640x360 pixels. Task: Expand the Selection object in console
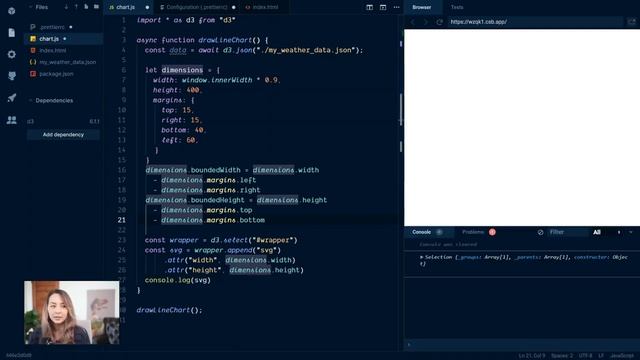coord(421,257)
